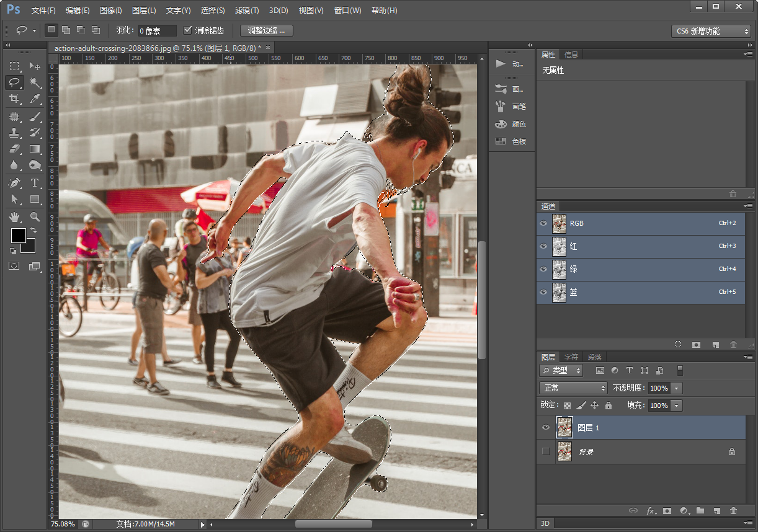Open the 选择(S) menu
Viewport: 758px width, 532px height.
tap(213, 11)
